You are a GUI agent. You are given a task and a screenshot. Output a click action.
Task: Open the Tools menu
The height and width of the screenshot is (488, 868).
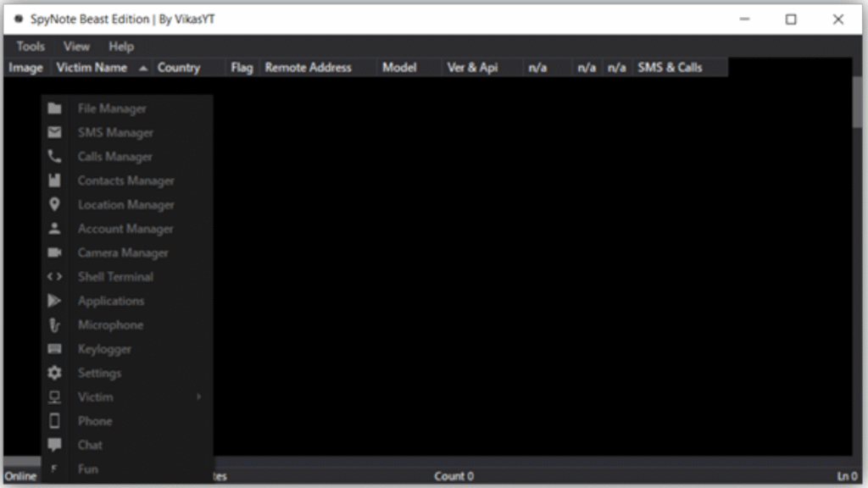click(31, 47)
